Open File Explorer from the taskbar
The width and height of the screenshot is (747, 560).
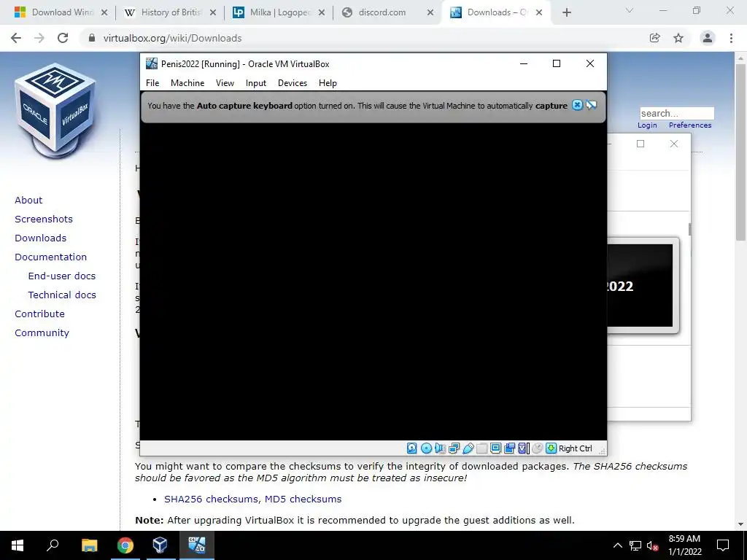[89, 545]
